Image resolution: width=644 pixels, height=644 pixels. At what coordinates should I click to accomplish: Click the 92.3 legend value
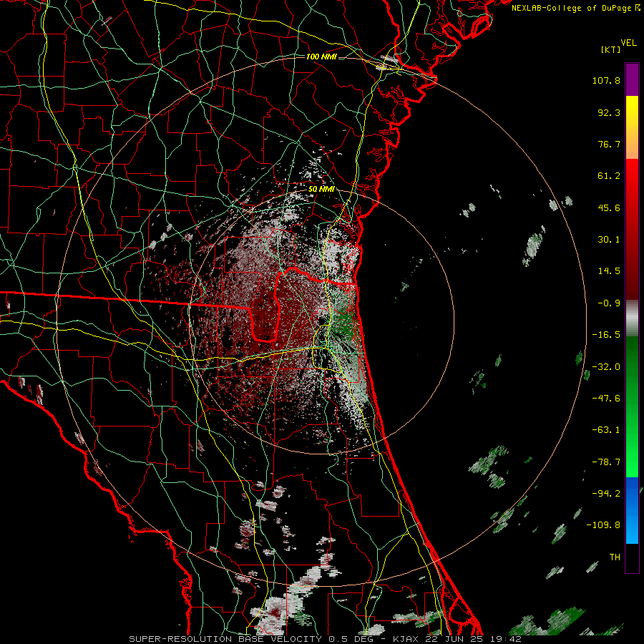[609, 112]
